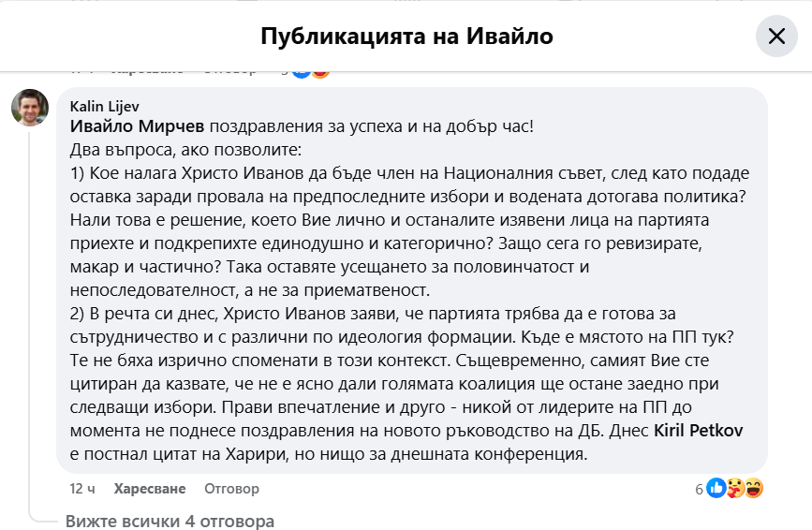Click inside Kalin Lijev's comment text bubble
Screen dimensions: 812x530
tap(412, 281)
